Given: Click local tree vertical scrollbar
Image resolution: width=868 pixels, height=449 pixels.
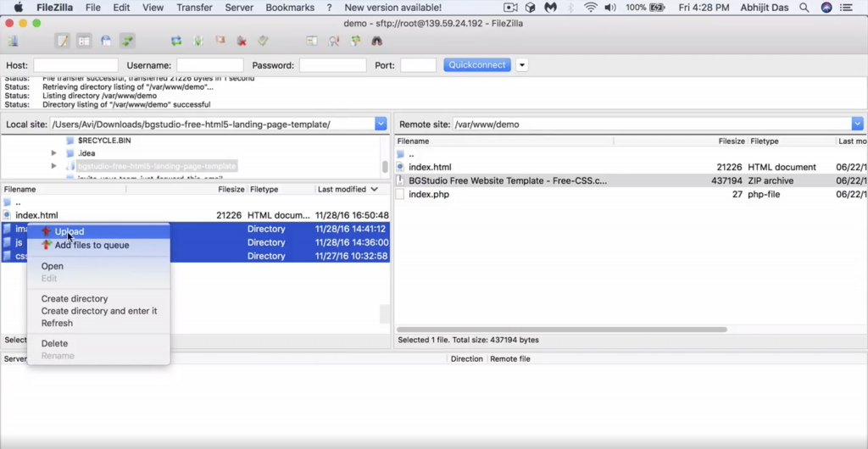Looking at the screenshot, I should coord(385,166).
